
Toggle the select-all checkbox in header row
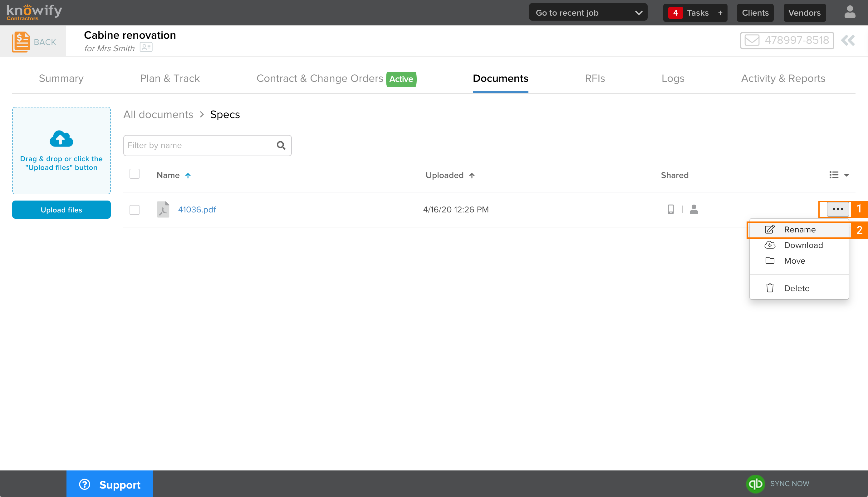click(134, 174)
